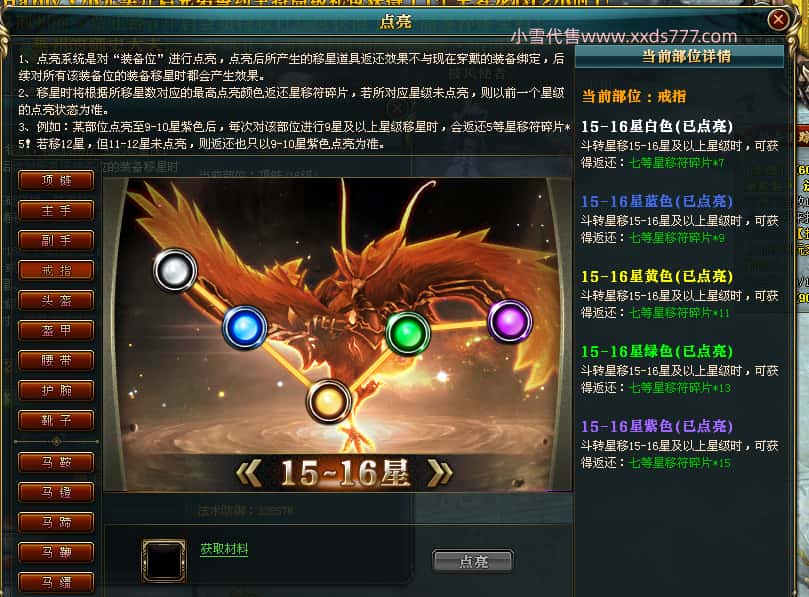Select the 马蹄 mount slot
This screenshot has width=809, height=597.
click(x=56, y=522)
